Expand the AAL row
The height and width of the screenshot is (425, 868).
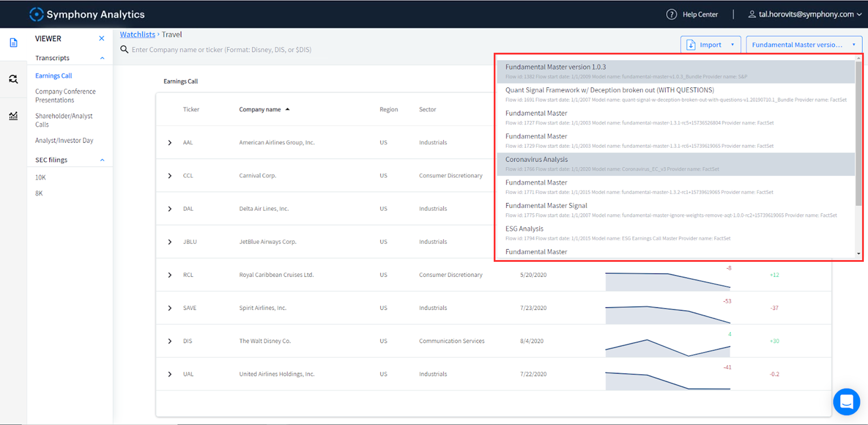pos(170,143)
